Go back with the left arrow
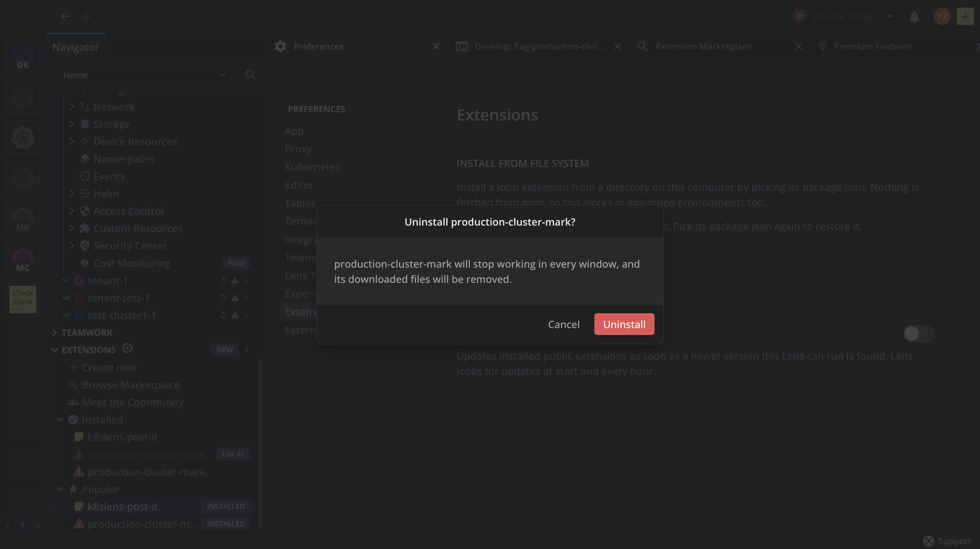 tap(66, 16)
